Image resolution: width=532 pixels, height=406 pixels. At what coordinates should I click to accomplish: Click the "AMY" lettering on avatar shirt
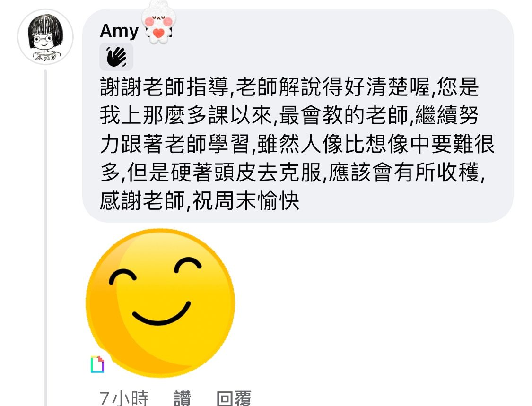46,58
